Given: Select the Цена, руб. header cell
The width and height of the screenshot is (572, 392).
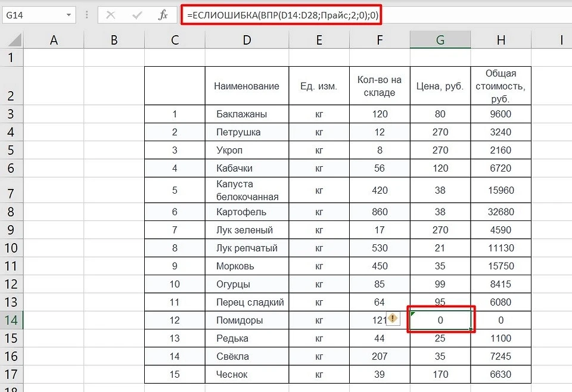Looking at the screenshot, I should [x=440, y=85].
